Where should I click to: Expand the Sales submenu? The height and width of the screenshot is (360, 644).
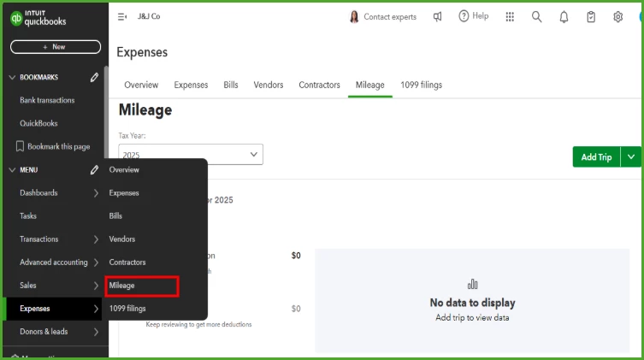96,286
